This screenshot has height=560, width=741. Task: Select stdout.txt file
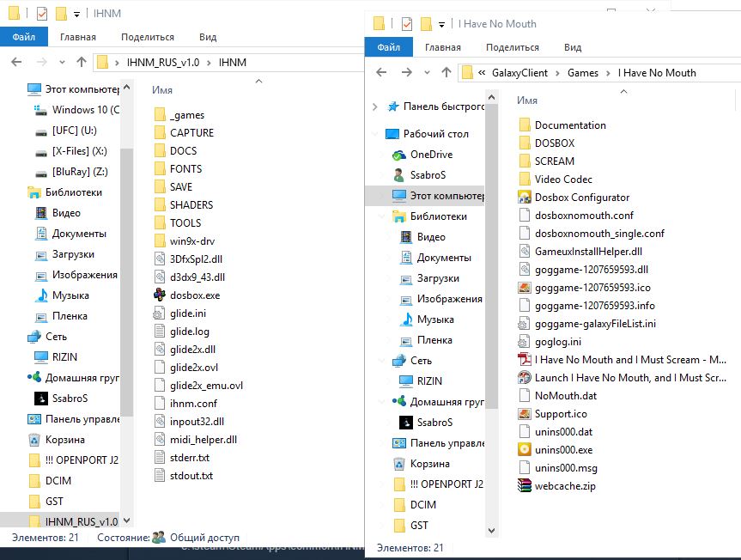coord(184,476)
